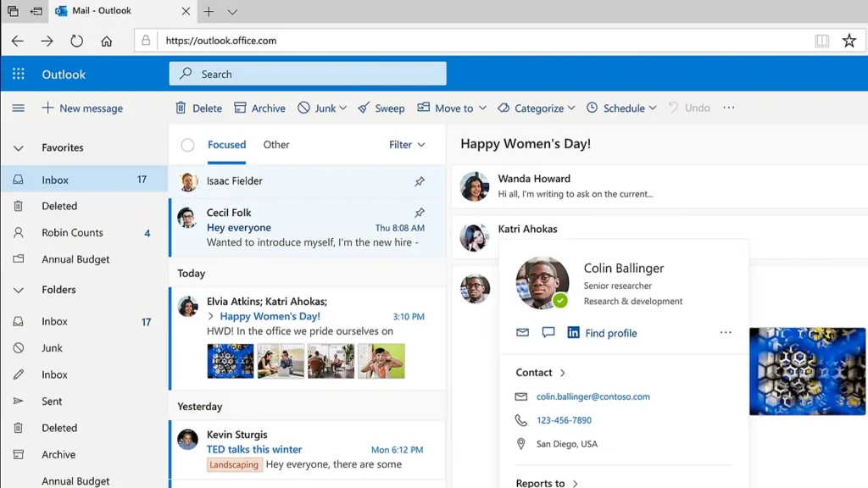Click the Sweep broom icon
This screenshot has height=488, width=868.
[364, 108]
